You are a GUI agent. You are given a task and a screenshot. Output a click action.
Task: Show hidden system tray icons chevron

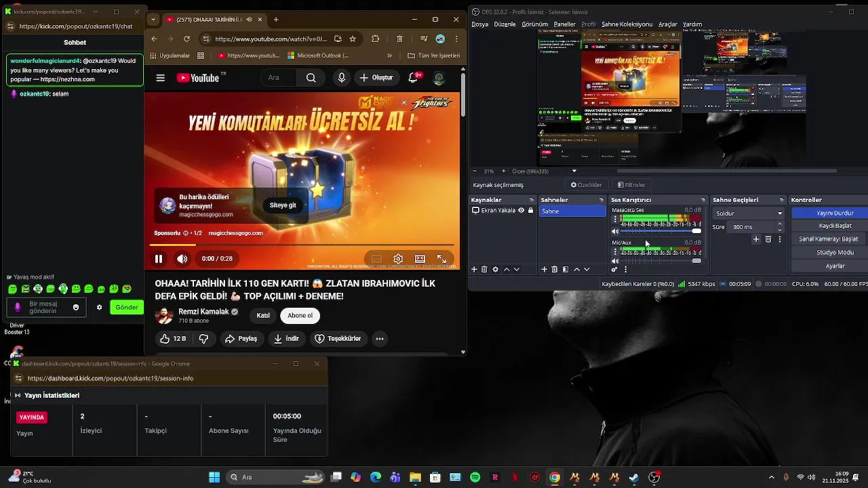coord(771,477)
